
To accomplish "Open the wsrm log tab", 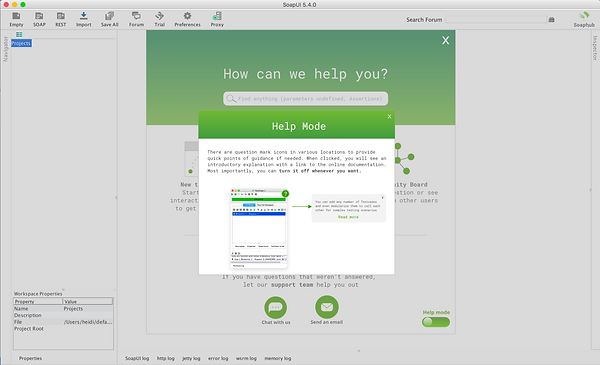I will 246,358.
